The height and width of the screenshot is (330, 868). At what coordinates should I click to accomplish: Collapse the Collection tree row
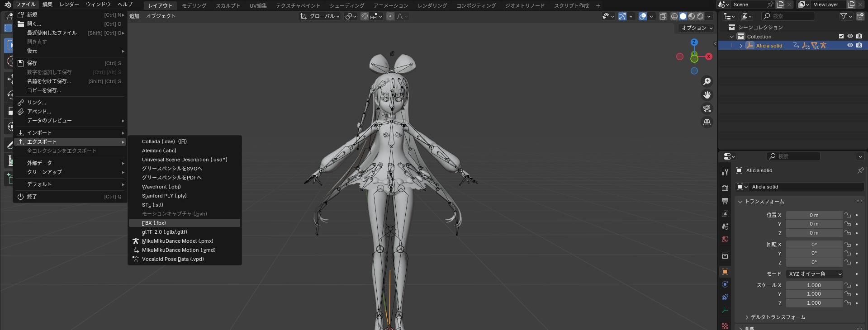[732, 37]
